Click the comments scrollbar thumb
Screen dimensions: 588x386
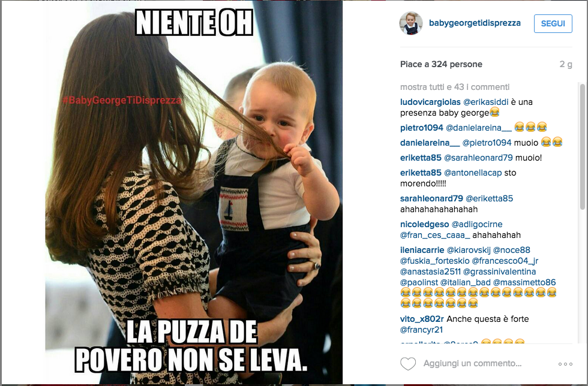point(582,146)
